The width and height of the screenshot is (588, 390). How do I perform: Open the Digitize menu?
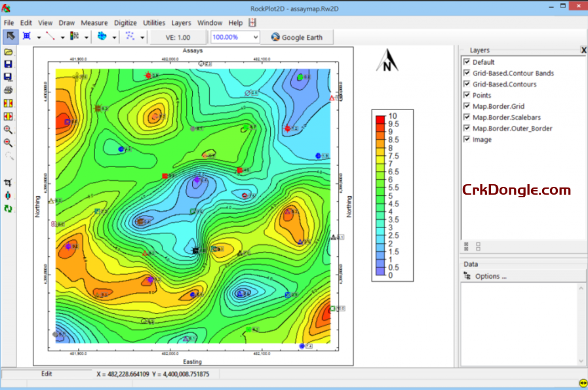125,22
